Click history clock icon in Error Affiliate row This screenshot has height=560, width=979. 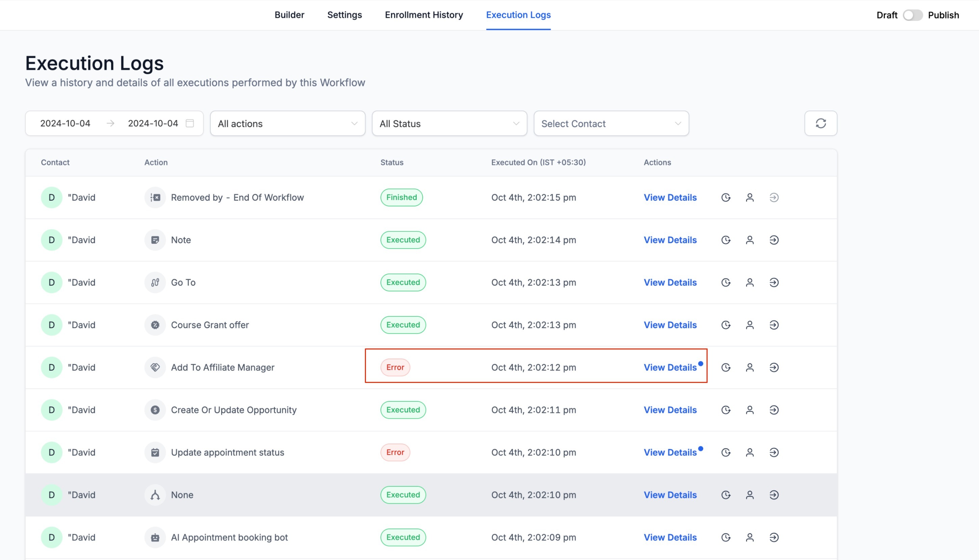725,367
